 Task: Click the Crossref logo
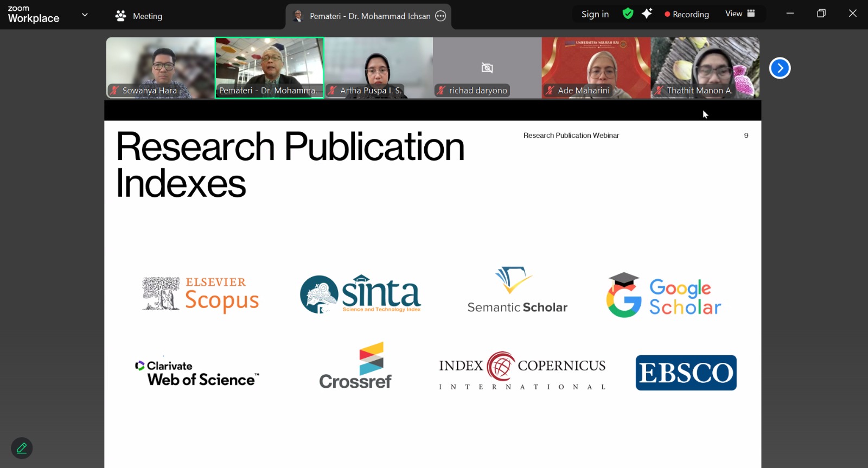[355, 366]
